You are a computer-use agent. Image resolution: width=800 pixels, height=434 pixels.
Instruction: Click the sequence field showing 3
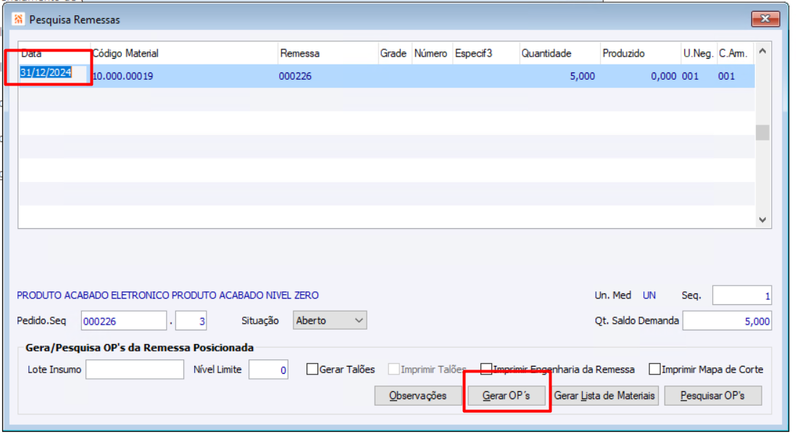pos(191,321)
